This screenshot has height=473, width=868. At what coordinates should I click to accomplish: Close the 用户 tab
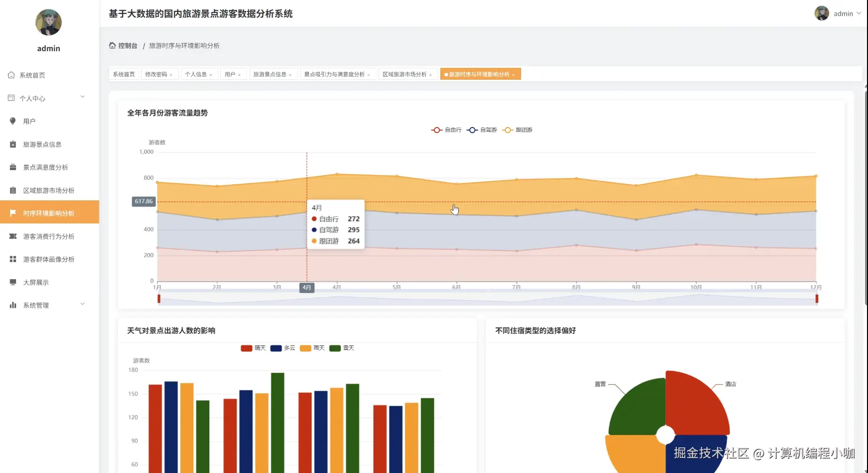(239, 75)
